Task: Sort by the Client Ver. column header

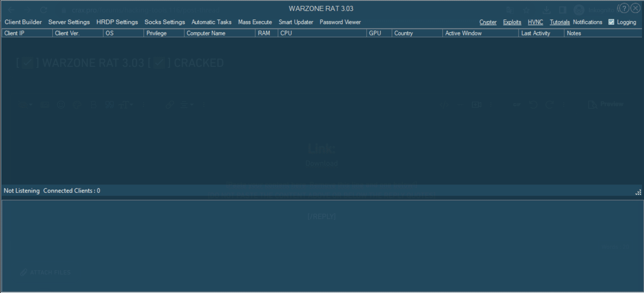Action: point(78,33)
